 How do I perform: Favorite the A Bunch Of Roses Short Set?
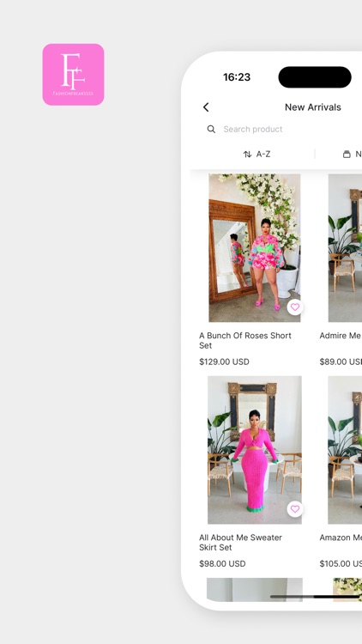[x=295, y=307]
